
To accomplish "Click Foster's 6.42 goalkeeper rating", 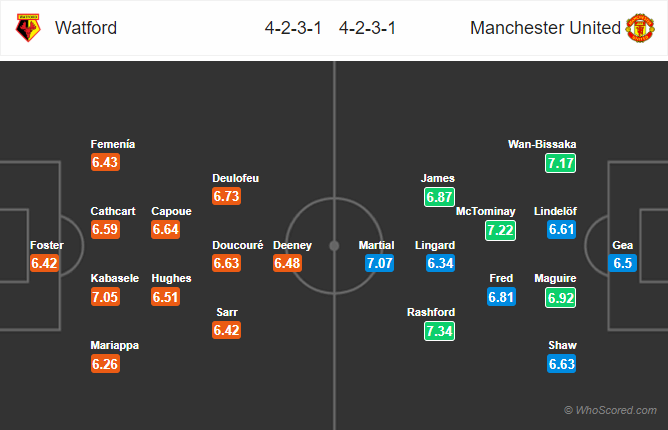I will 44,263.
